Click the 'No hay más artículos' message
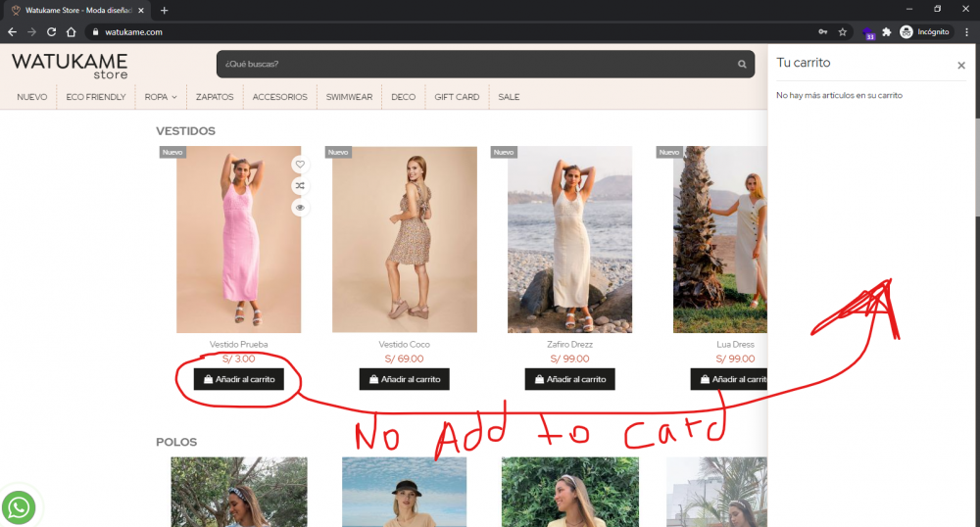Image resolution: width=980 pixels, height=527 pixels. click(x=840, y=96)
